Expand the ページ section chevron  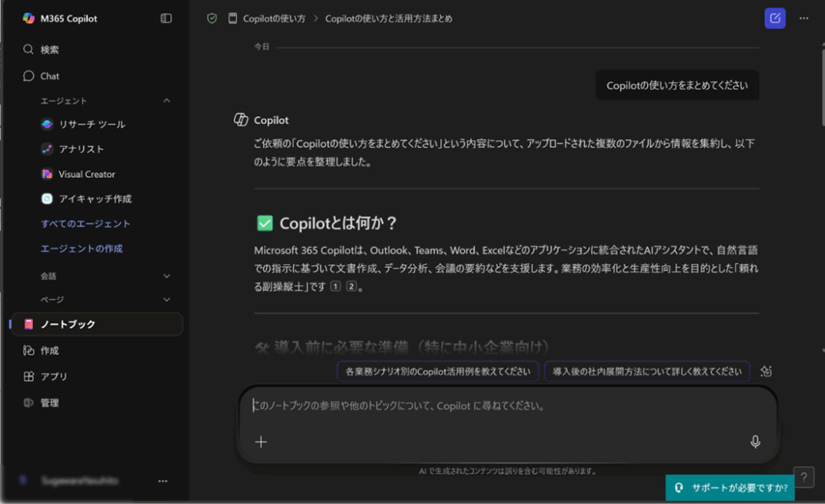click(x=167, y=300)
